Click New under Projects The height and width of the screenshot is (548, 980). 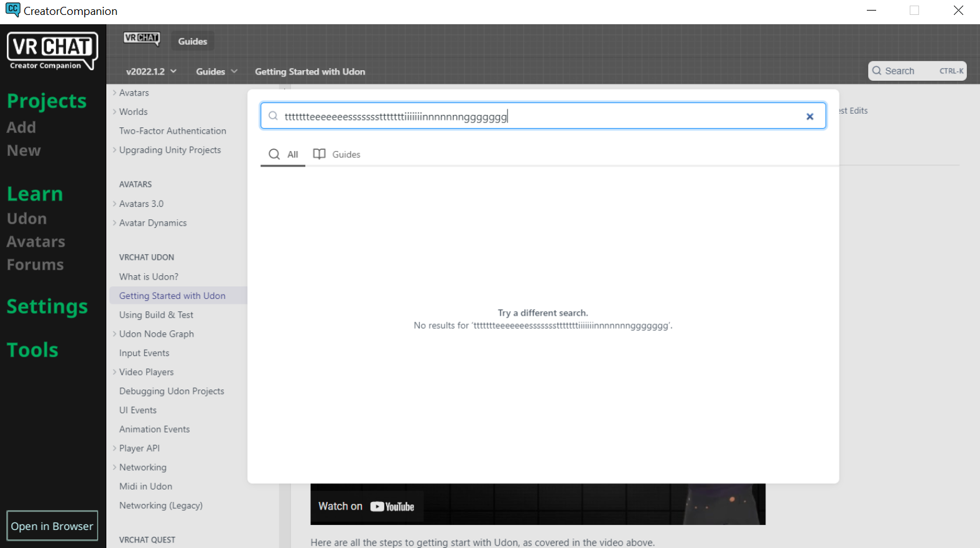tap(24, 150)
